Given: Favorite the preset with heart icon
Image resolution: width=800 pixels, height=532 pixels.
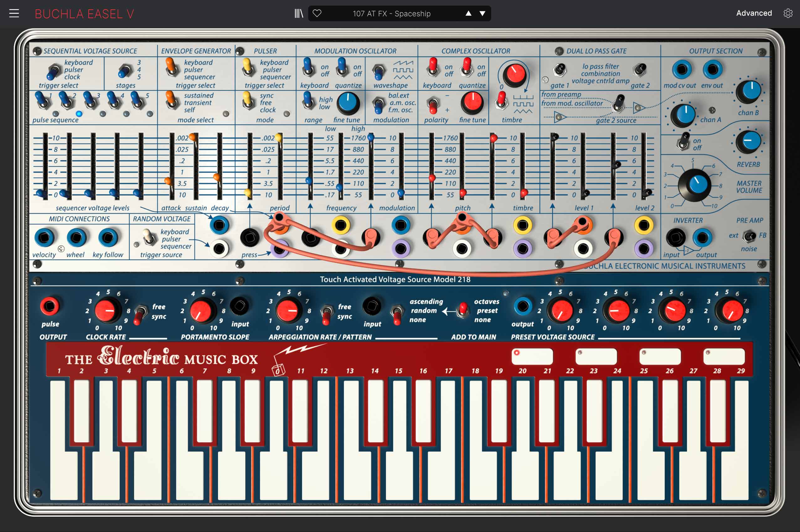Looking at the screenshot, I should pyautogui.click(x=317, y=13).
